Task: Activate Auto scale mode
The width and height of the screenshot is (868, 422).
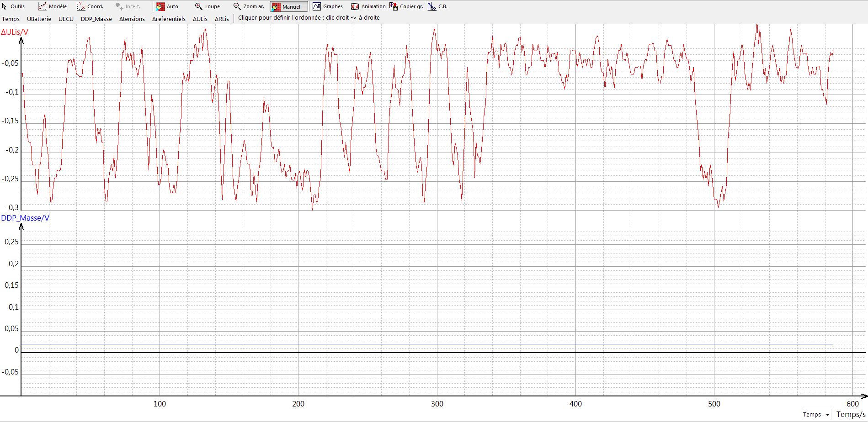Action: tap(167, 6)
